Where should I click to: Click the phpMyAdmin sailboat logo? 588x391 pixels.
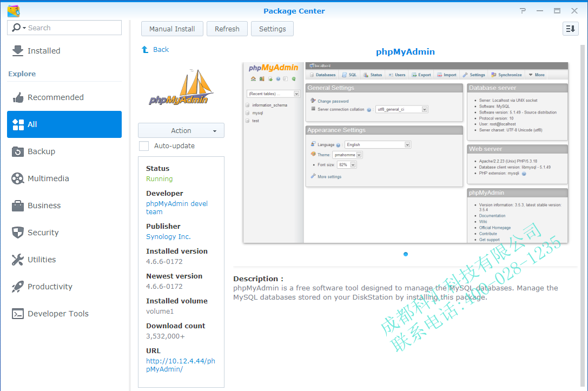tap(181, 87)
